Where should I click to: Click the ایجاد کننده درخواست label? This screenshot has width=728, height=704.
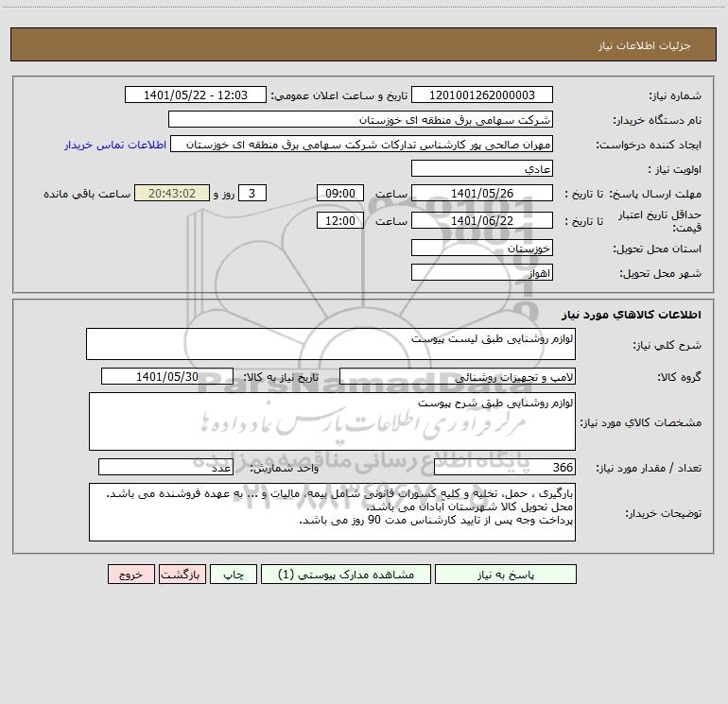[650, 146]
